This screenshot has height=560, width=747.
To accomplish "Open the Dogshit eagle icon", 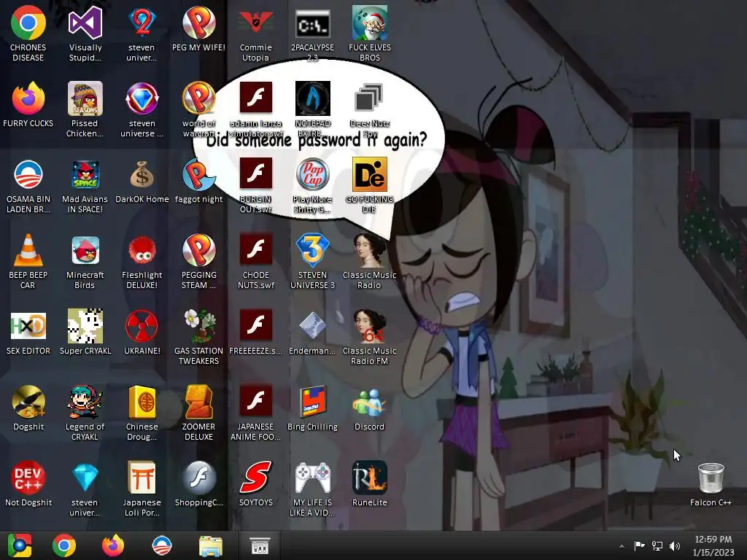I will tap(28, 408).
